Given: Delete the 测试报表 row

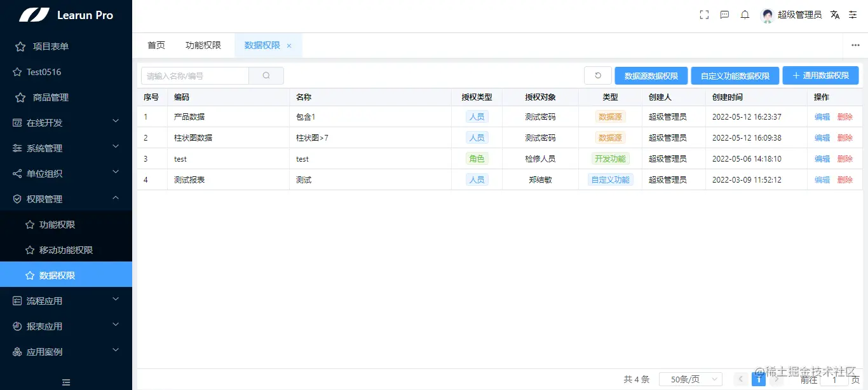Looking at the screenshot, I should coord(845,180).
